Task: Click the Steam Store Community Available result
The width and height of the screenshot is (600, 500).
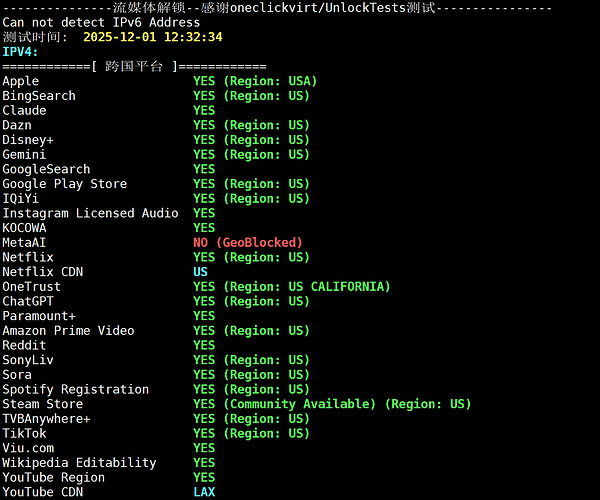Action: tap(332, 404)
